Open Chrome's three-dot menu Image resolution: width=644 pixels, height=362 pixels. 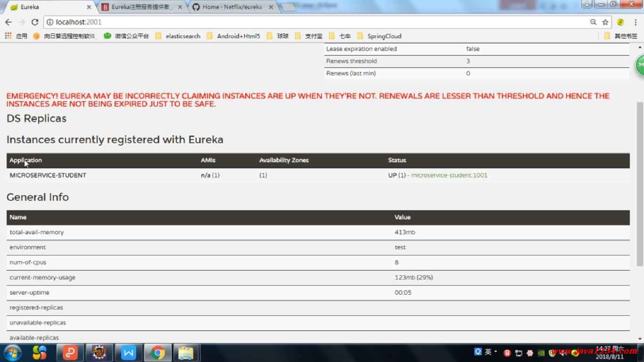click(x=635, y=22)
